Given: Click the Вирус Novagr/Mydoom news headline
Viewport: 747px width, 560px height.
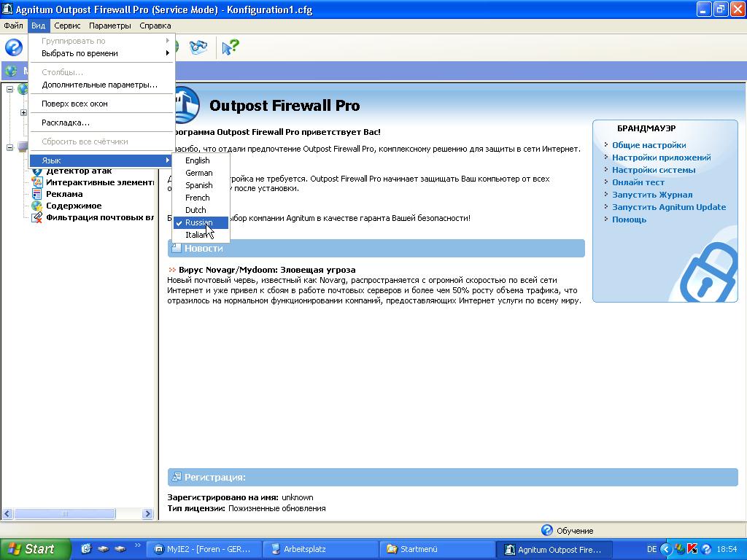Looking at the screenshot, I should pyautogui.click(x=267, y=270).
